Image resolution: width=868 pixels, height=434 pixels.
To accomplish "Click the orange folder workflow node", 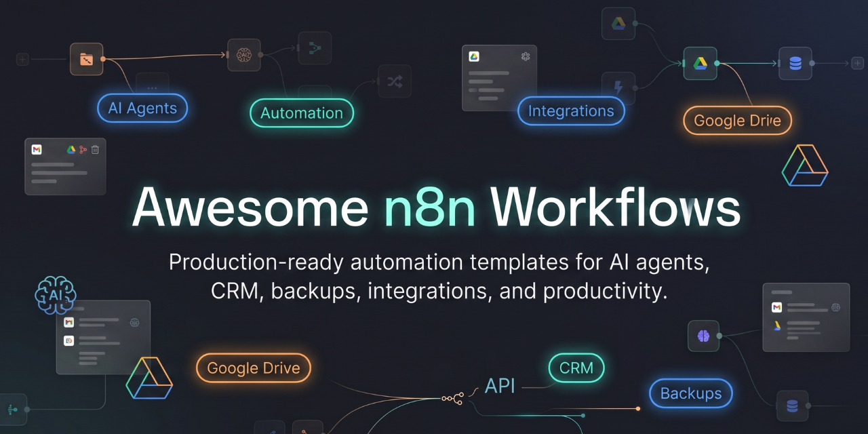I will tap(86, 59).
